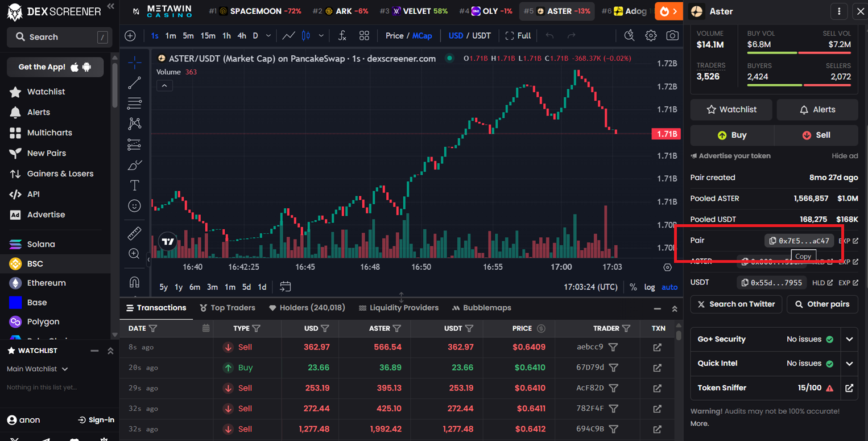
Task: Open chart style dropdown arrow
Action: pyautogui.click(x=321, y=36)
